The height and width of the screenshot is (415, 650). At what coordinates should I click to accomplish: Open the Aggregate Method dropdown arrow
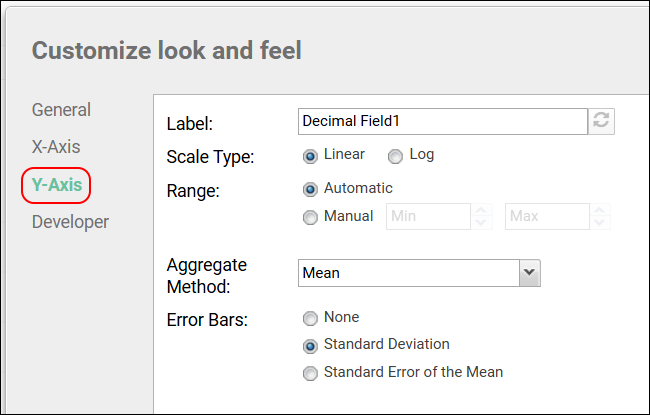click(x=529, y=272)
